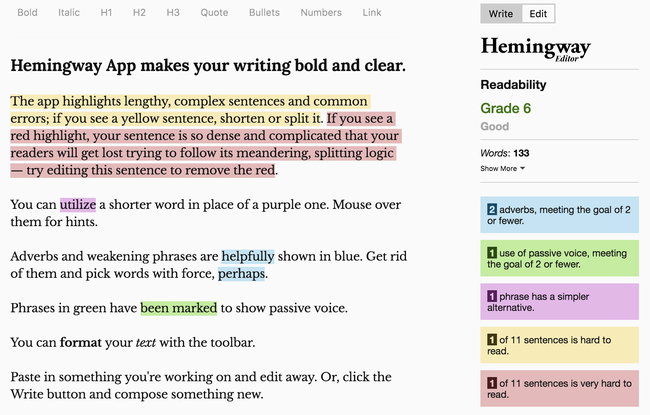Insert Numbers list
The width and height of the screenshot is (650, 415).
321,13
